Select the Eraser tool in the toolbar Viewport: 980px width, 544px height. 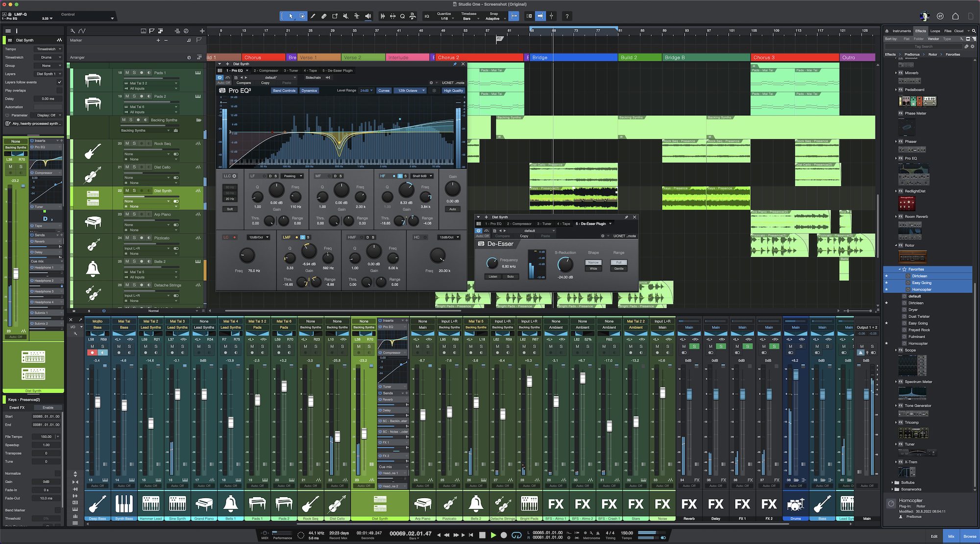[x=323, y=16]
